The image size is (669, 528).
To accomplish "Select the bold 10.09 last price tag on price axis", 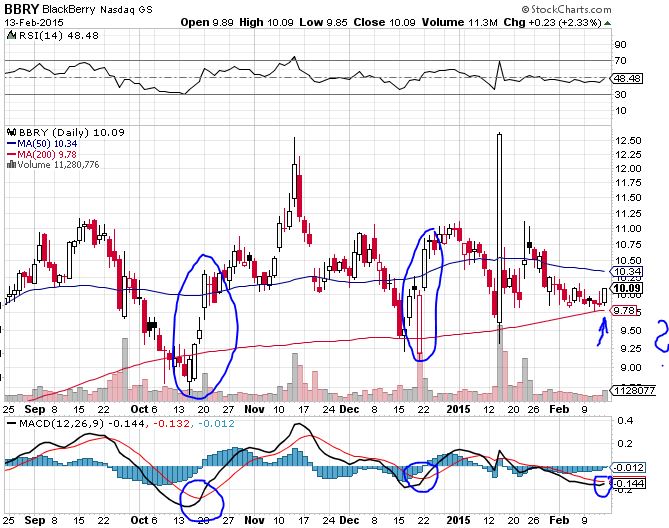I will [x=627, y=289].
